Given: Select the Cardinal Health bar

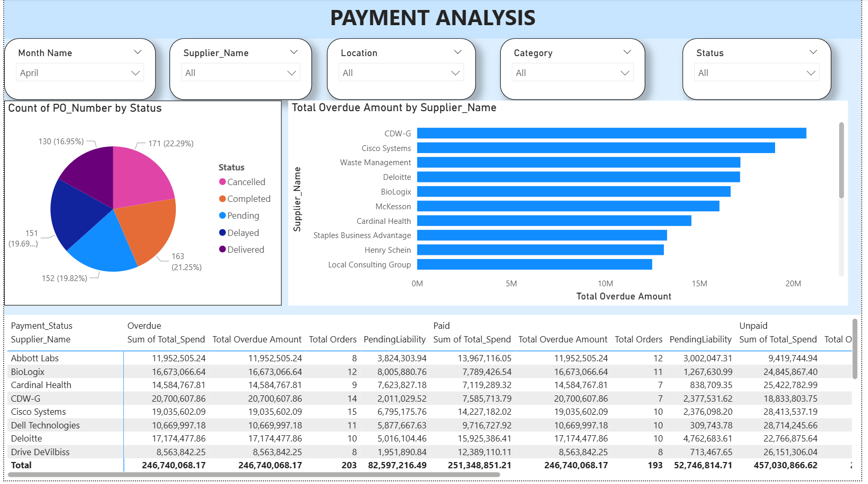Looking at the screenshot, I should pyautogui.click(x=554, y=221).
